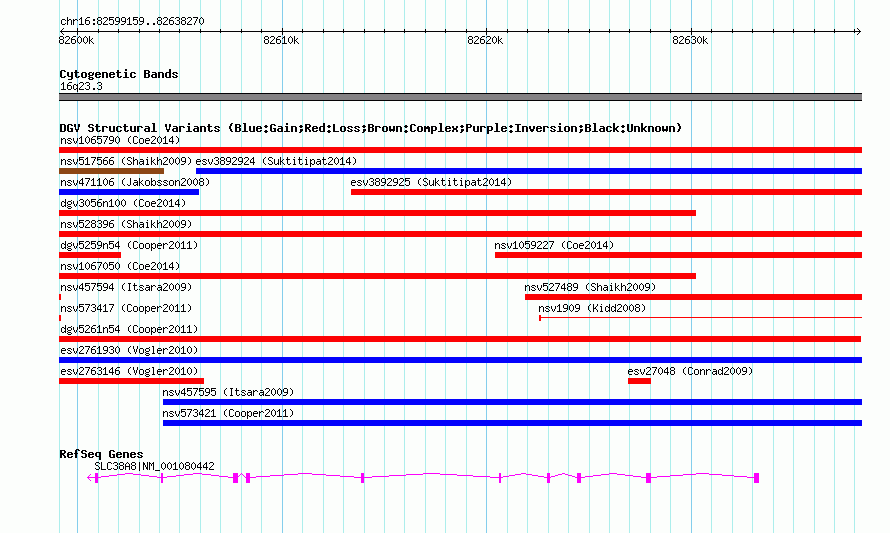Image resolution: width=890 pixels, height=533 pixels.
Task: Click the esv3892925 (Suktitipat2014) variant label
Action: click(431, 182)
